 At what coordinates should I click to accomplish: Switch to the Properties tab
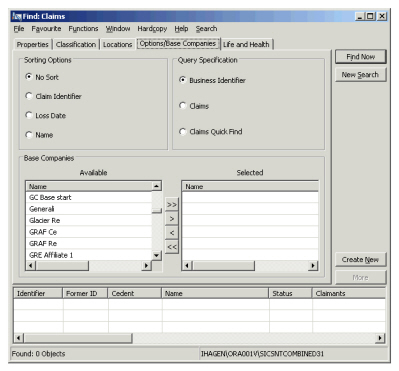tap(33, 44)
